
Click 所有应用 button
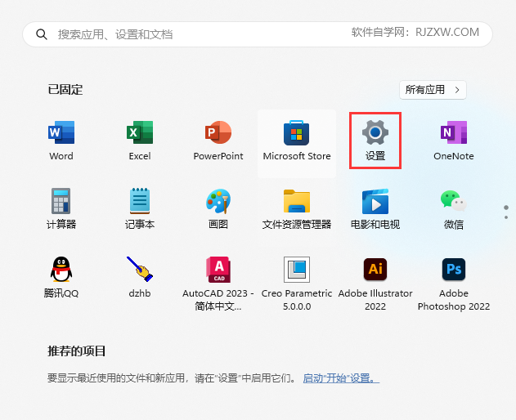(433, 90)
